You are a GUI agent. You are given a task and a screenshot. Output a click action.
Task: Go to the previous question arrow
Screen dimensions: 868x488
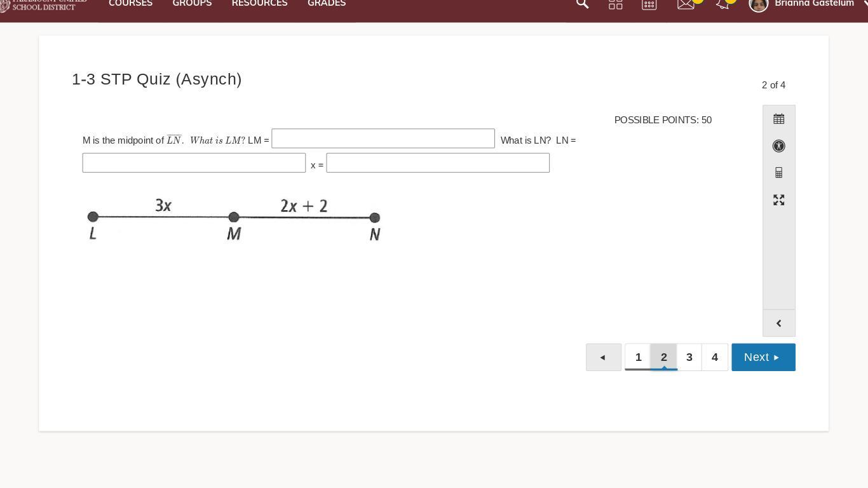(604, 357)
